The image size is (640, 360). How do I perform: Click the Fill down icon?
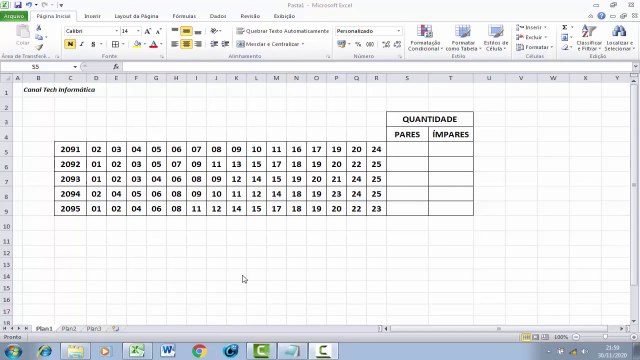564,38
